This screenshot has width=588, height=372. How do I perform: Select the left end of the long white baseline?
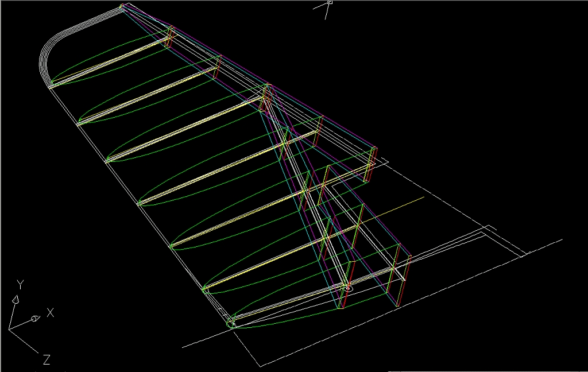point(183,347)
